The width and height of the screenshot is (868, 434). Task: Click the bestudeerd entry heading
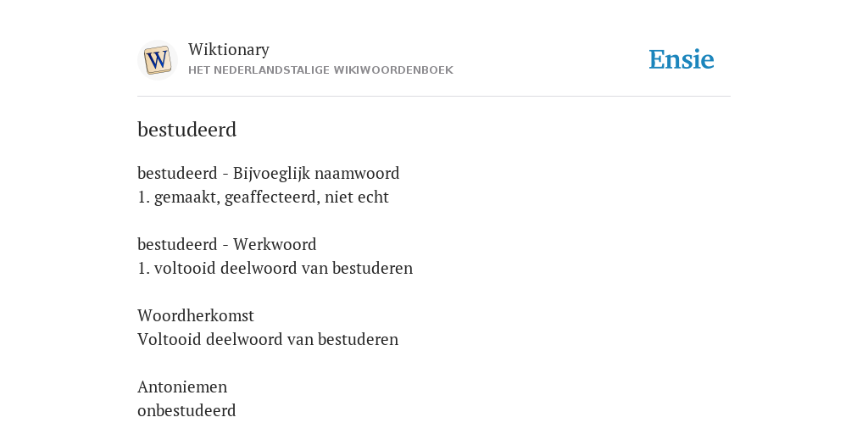187,130
